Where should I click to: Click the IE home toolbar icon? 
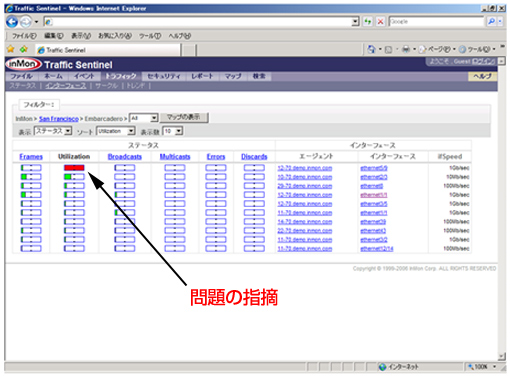[371, 49]
